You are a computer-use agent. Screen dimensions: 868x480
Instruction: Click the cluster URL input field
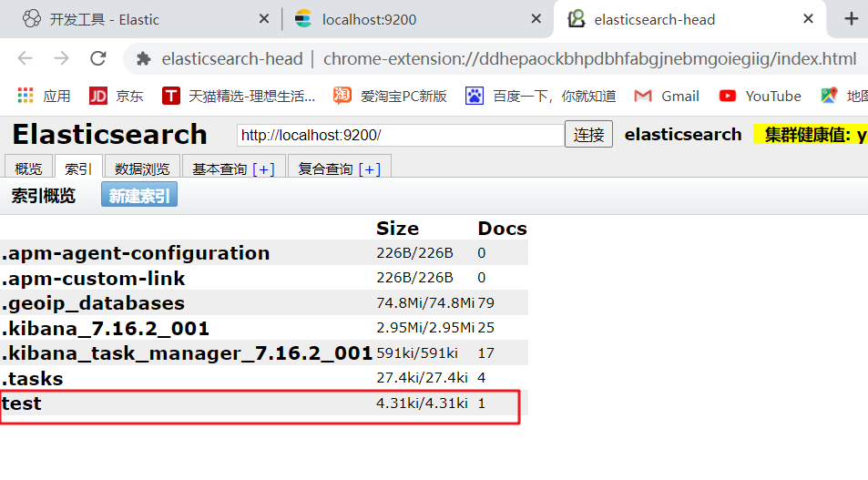(x=400, y=135)
